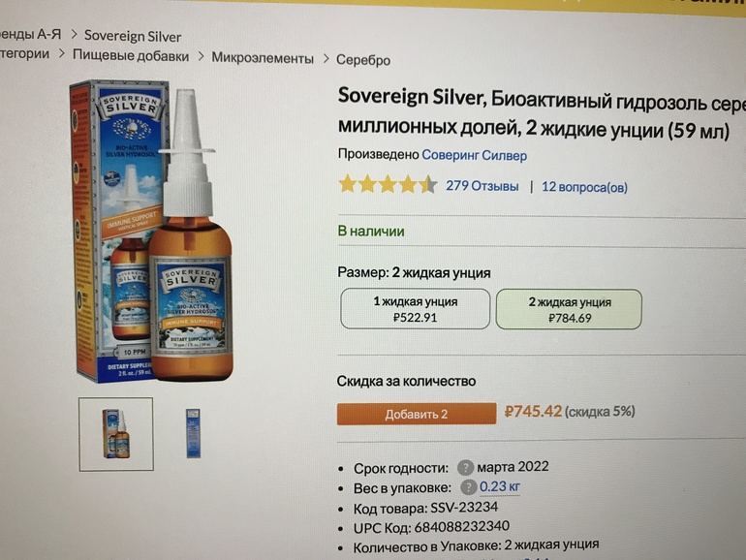Click the main product image
This screenshot has height=560, width=746.
152,232
